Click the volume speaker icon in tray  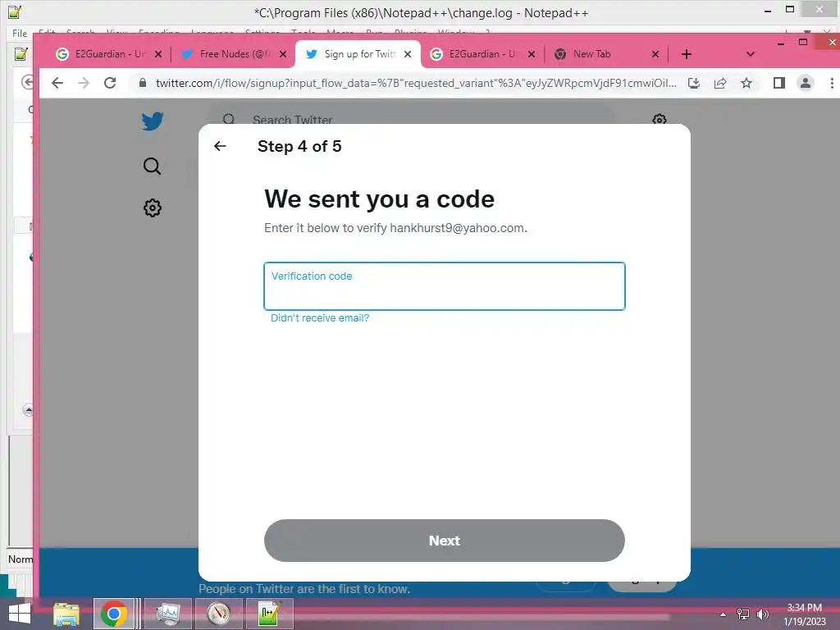pyautogui.click(x=762, y=614)
